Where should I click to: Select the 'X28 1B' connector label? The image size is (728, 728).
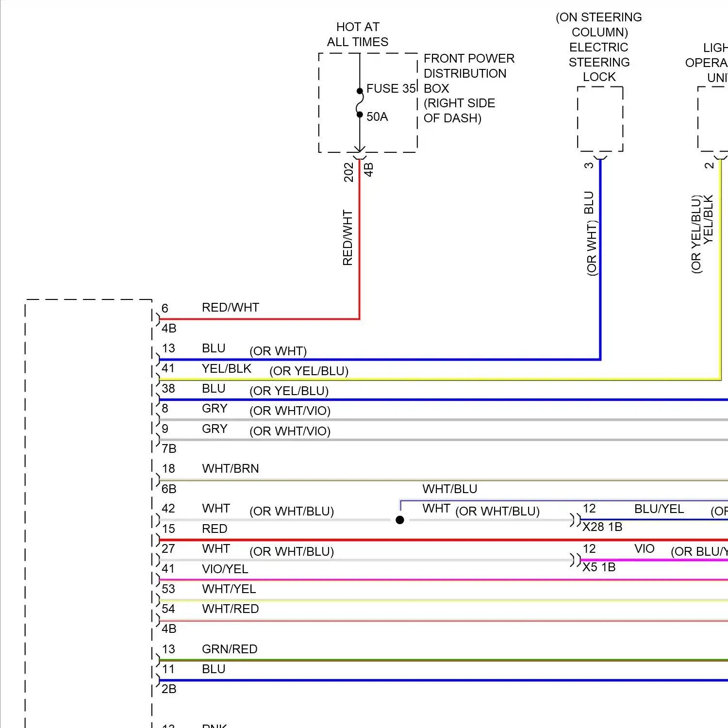point(602,527)
